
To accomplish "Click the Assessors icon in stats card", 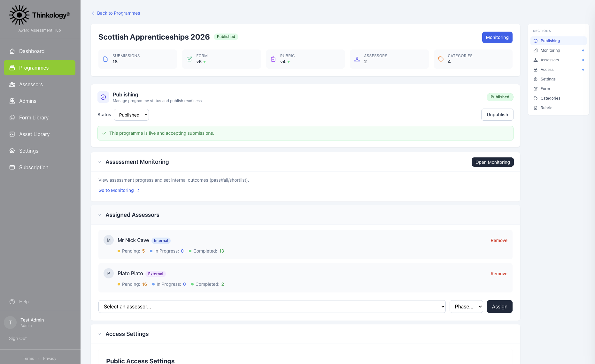I will 357,59.
